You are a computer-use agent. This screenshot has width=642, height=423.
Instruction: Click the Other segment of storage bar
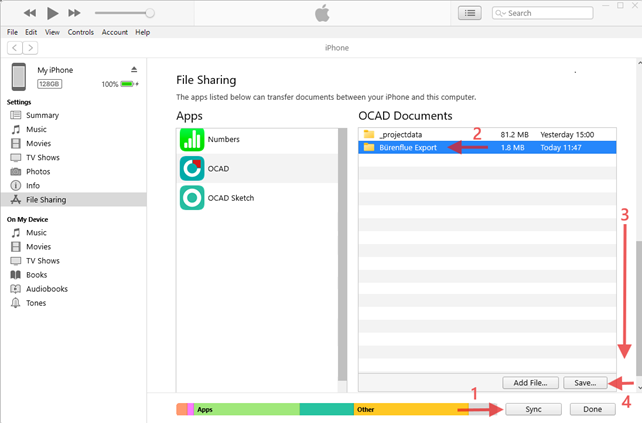(411, 409)
